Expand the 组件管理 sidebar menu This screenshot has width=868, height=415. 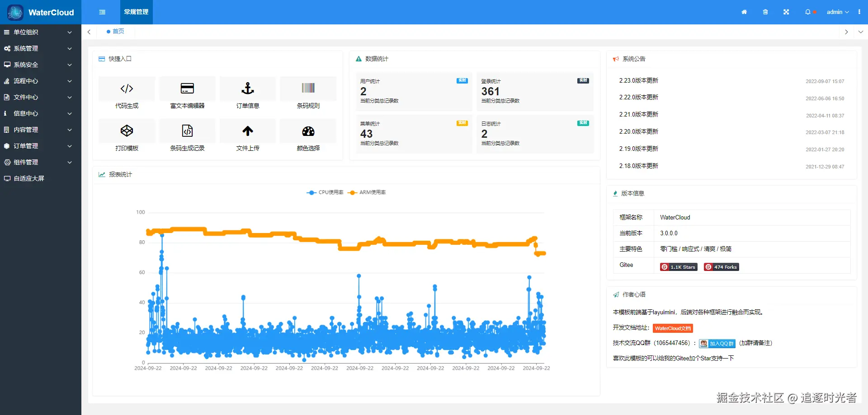(x=41, y=162)
